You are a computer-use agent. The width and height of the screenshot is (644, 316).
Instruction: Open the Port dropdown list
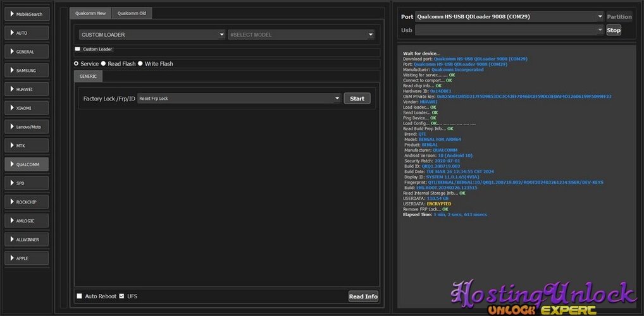coord(509,17)
